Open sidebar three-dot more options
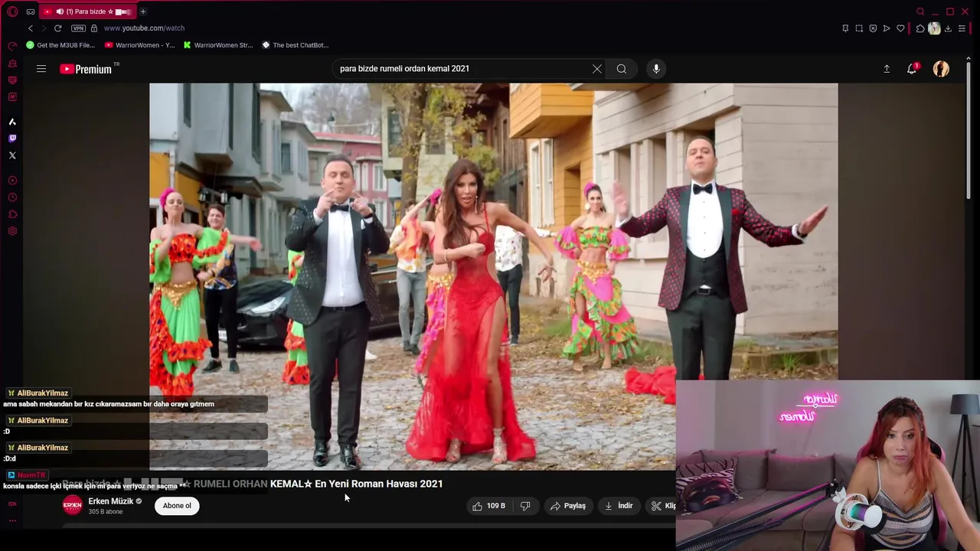The height and width of the screenshot is (551, 980). pyautogui.click(x=12, y=520)
